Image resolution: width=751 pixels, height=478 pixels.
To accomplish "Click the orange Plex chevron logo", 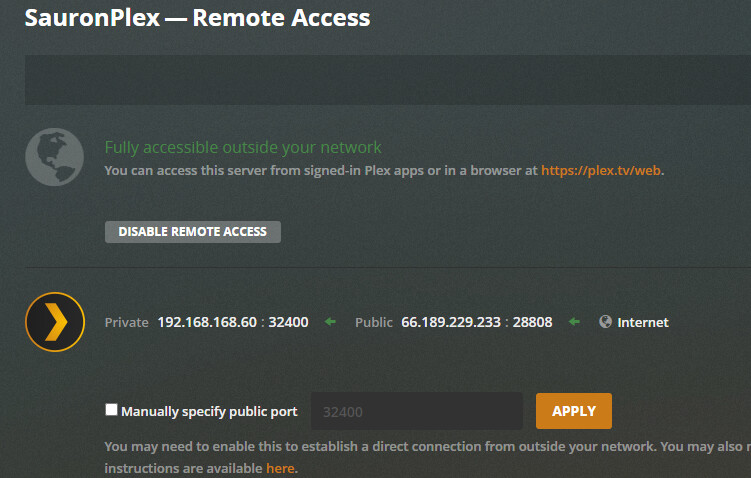I will tap(54, 322).
